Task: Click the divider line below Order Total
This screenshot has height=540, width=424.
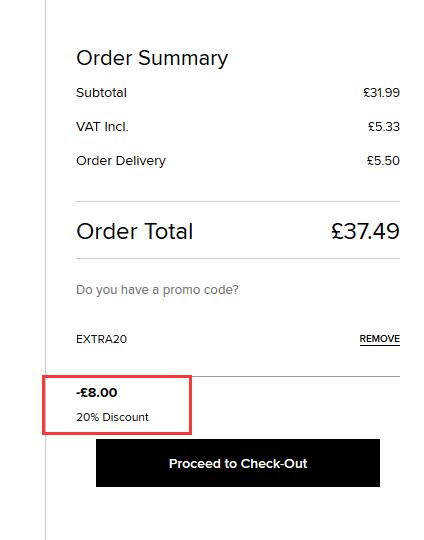Action: (238, 258)
